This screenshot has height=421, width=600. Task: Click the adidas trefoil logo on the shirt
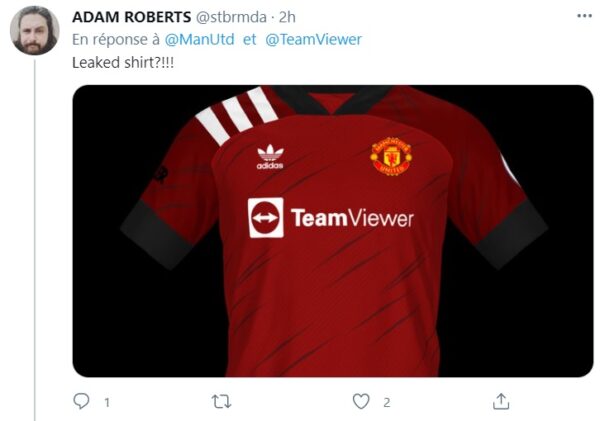(x=270, y=158)
